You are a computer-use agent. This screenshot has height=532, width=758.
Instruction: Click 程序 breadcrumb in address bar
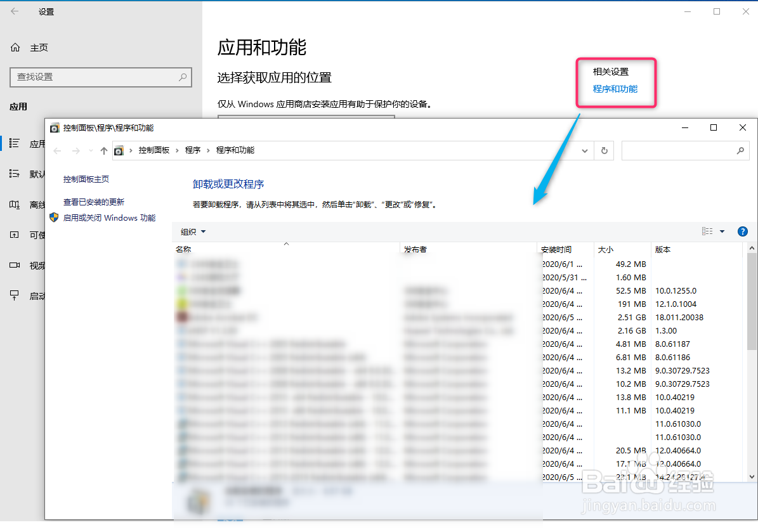(x=192, y=150)
